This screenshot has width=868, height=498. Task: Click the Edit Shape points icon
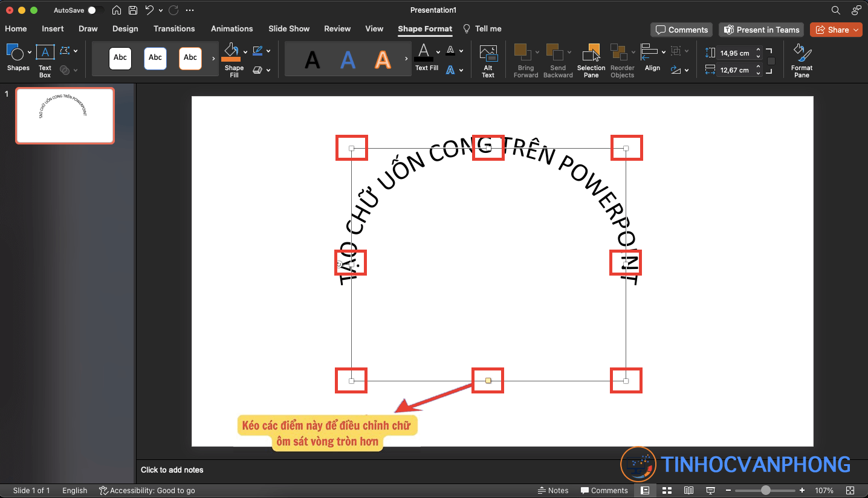[x=65, y=51]
